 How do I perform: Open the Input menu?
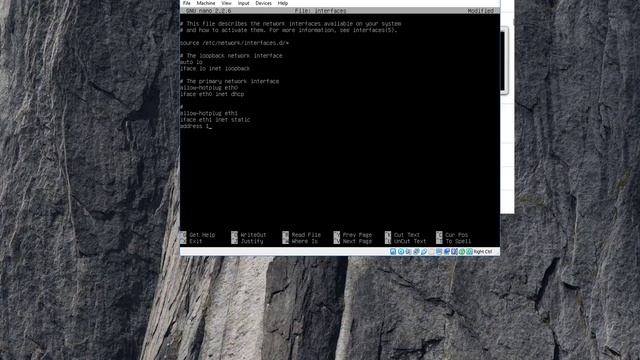tap(244, 3)
